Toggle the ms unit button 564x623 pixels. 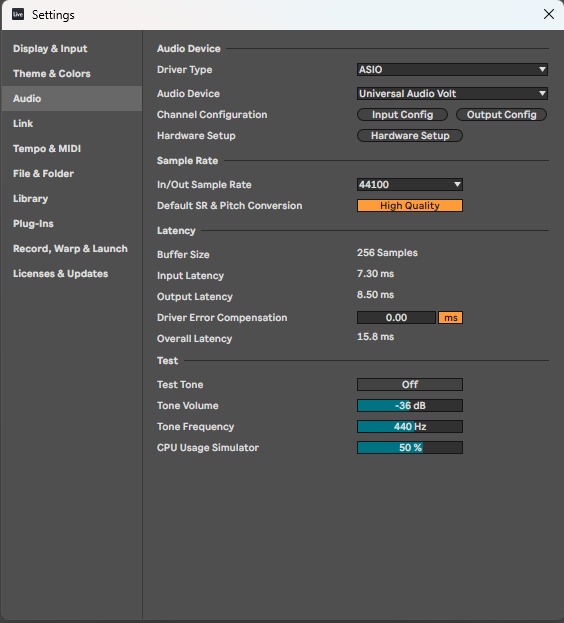tap(450, 317)
